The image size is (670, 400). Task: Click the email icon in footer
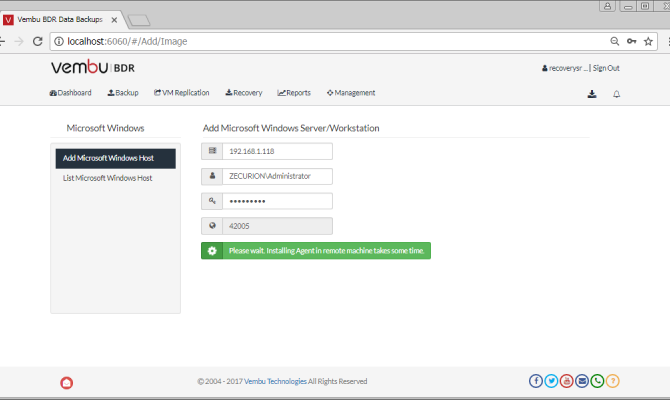[x=582, y=381]
